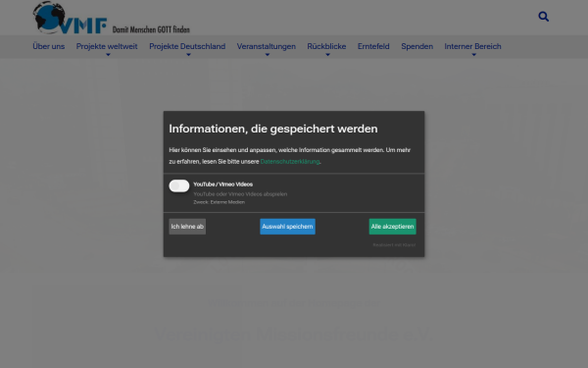Open the Projekte Deutschland menu item

187,46
